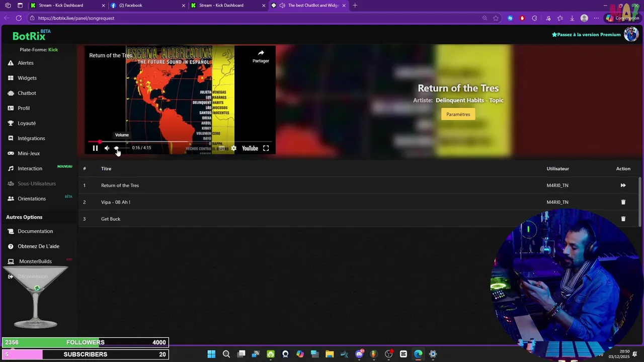Image resolution: width=644 pixels, height=362 pixels.
Task: Go back with the browser back arrow
Action: 7,18
